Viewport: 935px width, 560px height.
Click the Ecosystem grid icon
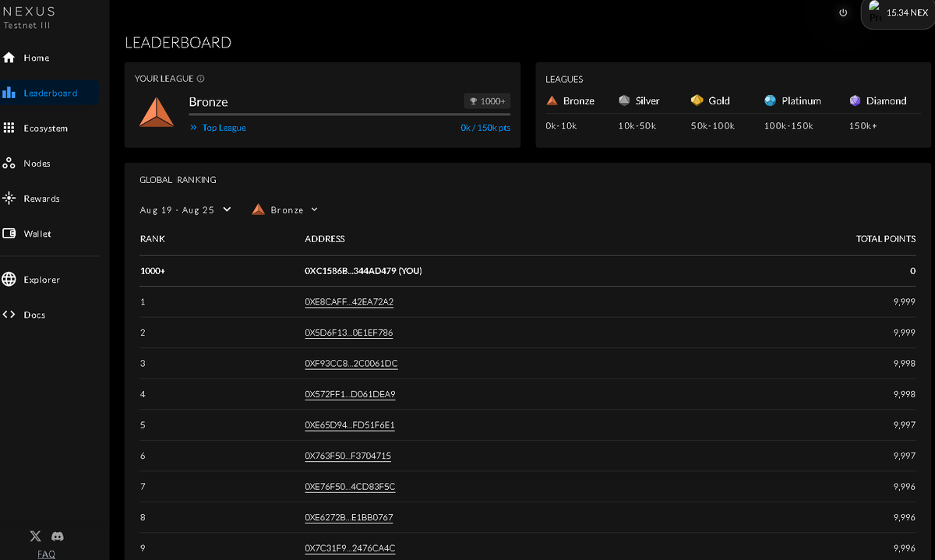pos(9,128)
